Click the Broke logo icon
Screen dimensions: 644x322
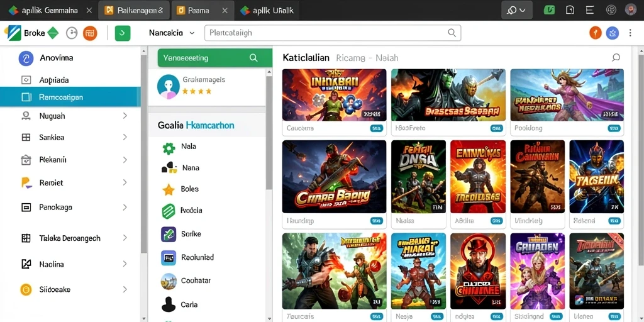tap(12, 33)
